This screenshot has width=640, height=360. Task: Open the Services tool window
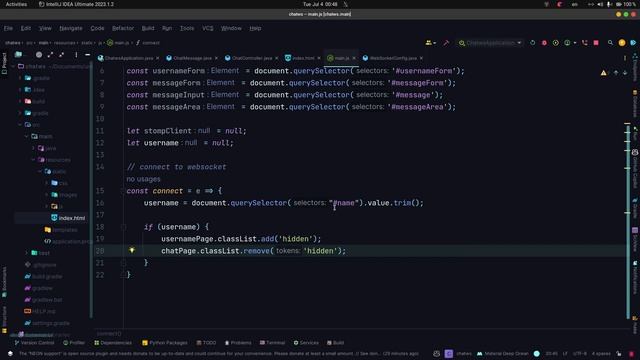306,343
